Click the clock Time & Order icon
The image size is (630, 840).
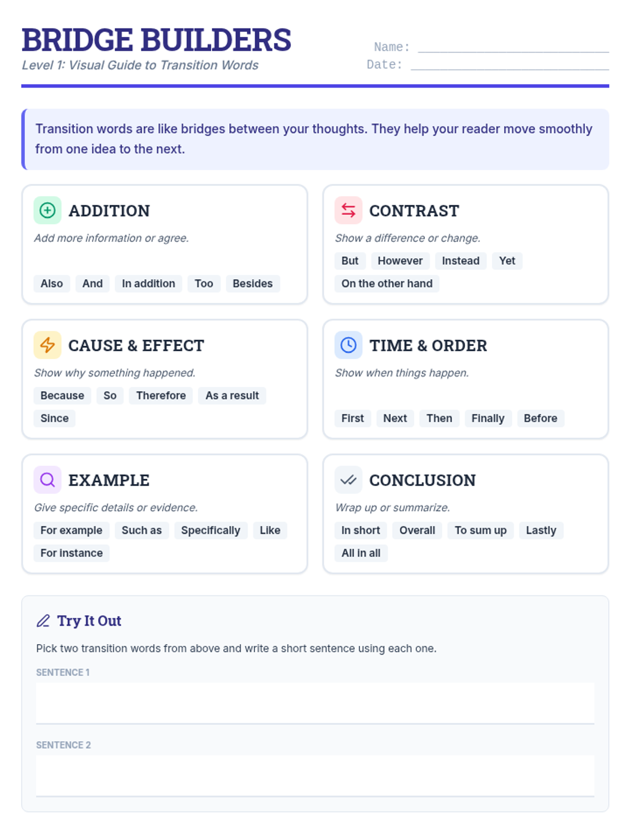[x=348, y=345]
